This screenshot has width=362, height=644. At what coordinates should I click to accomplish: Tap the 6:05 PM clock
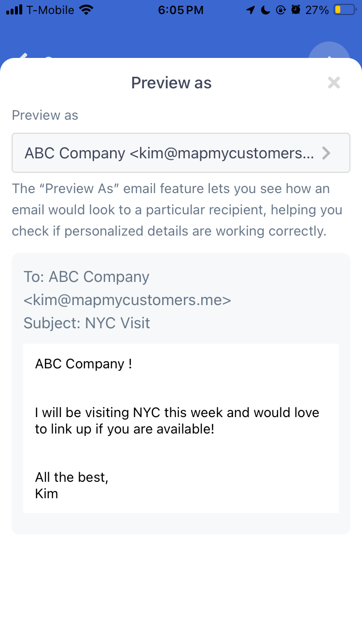[181, 10]
